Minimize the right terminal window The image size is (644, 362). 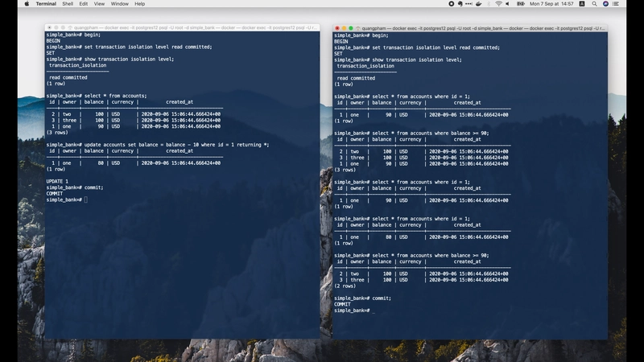click(344, 28)
